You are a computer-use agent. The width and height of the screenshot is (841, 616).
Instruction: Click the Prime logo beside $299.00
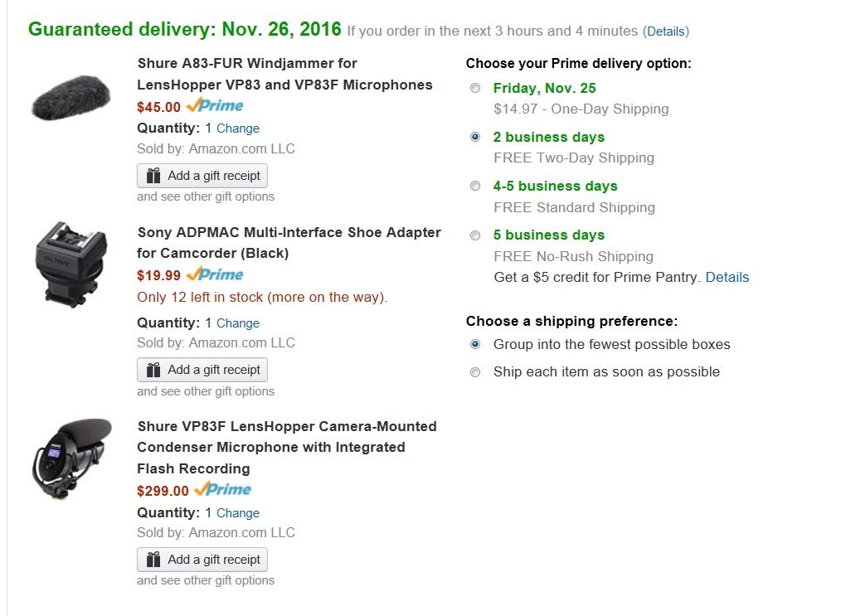pos(222,489)
